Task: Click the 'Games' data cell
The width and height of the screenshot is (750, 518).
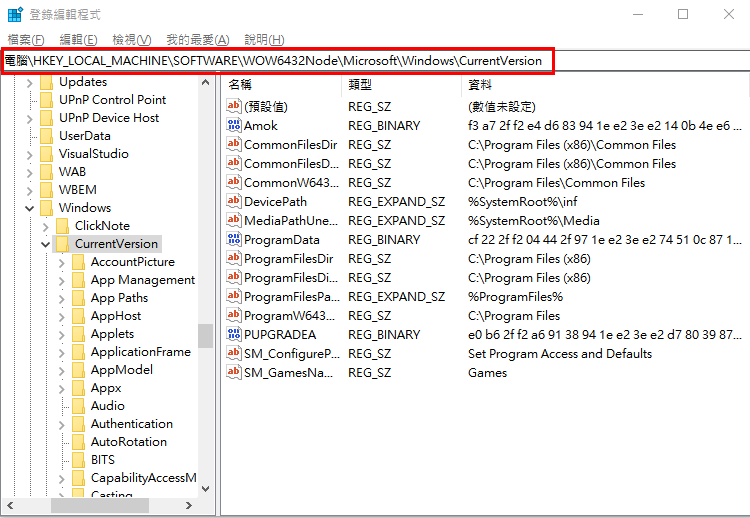Action: coord(487,373)
